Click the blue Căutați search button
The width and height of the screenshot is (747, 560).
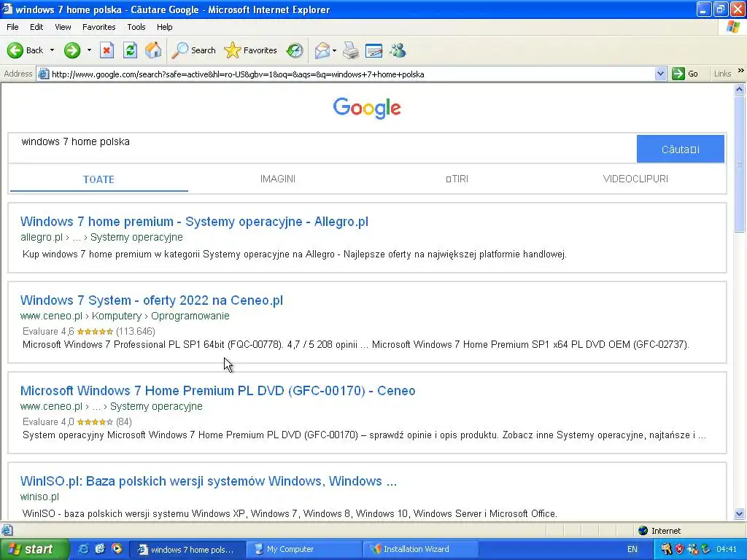click(x=681, y=149)
